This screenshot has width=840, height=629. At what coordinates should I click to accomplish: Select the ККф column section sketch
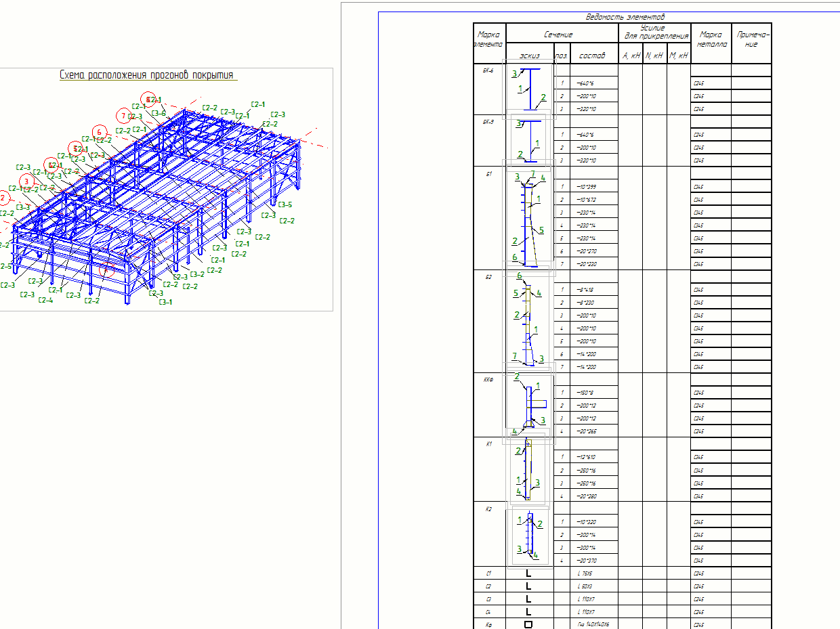coord(530,405)
